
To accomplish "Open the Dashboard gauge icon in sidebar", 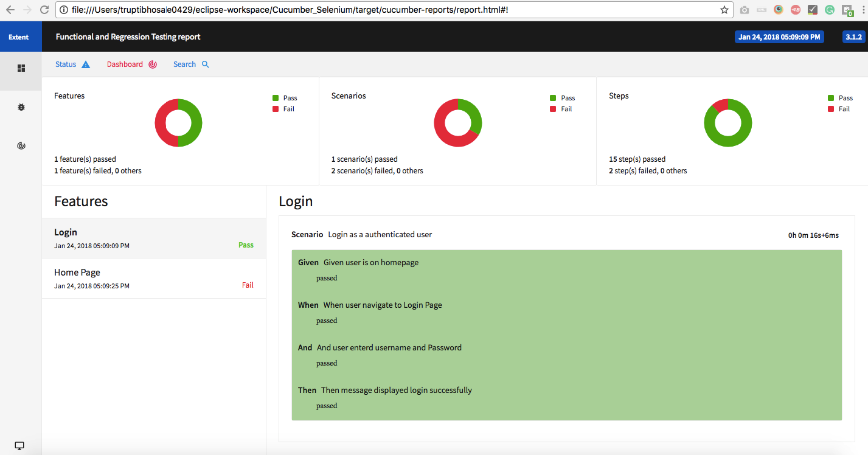I will pyautogui.click(x=21, y=145).
